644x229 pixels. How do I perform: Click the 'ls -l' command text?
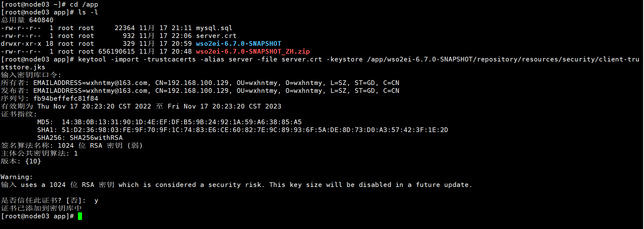tap(88, 12)
